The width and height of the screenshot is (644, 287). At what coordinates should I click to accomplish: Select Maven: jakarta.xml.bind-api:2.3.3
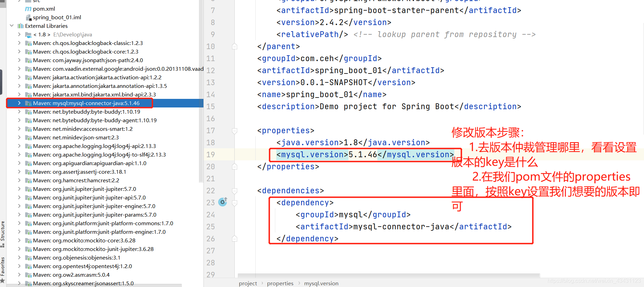point(95,95)
